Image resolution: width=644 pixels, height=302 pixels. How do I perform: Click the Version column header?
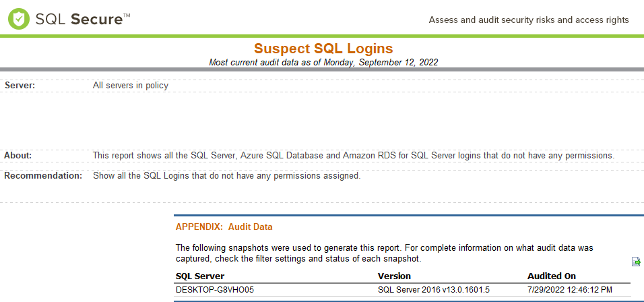pyautogui.click(x=394, y=276)
